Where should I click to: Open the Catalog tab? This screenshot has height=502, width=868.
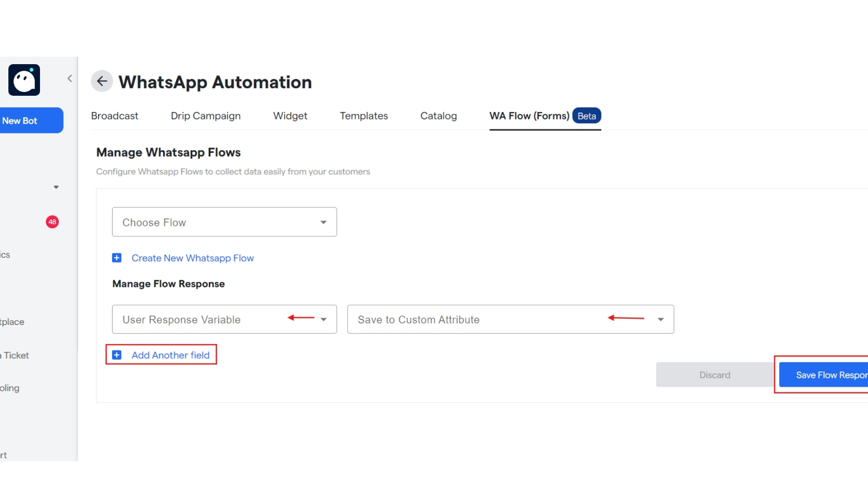[438, 116]
